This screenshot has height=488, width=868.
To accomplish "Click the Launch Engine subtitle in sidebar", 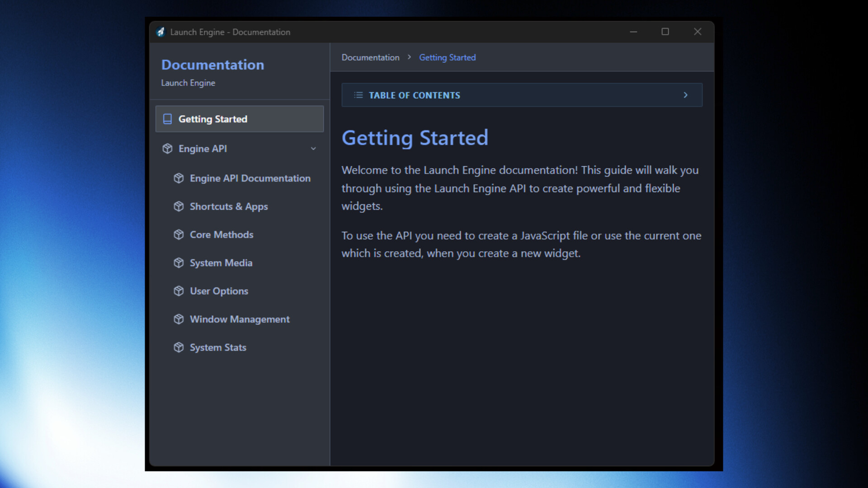I will pyautogui.click(x=188, y=83).
